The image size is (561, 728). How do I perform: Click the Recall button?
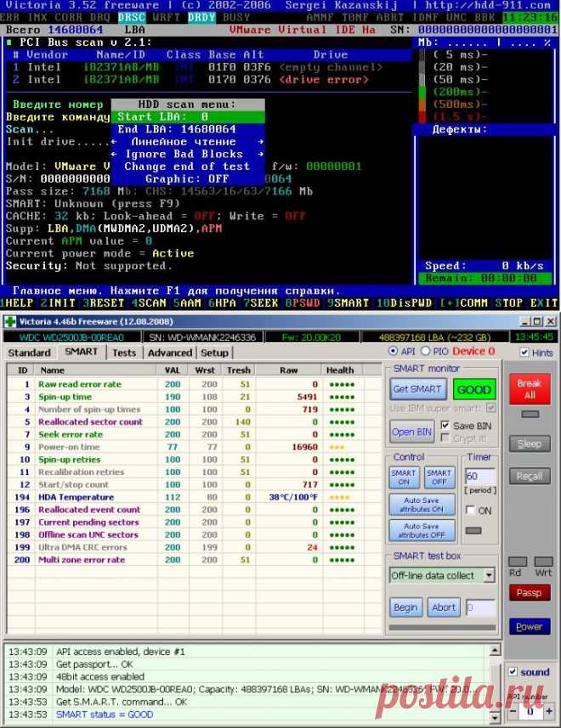530,476
